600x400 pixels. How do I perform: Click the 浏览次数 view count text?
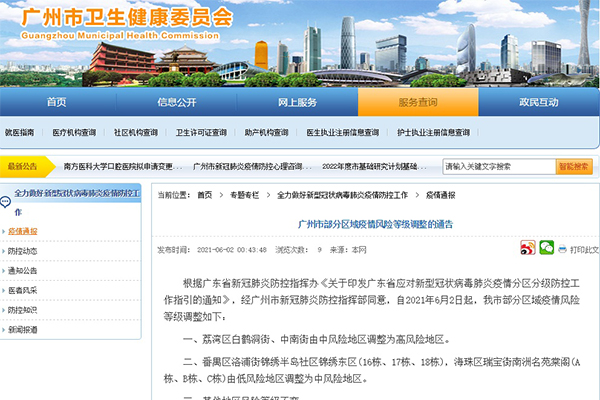[x=299, y=250]
